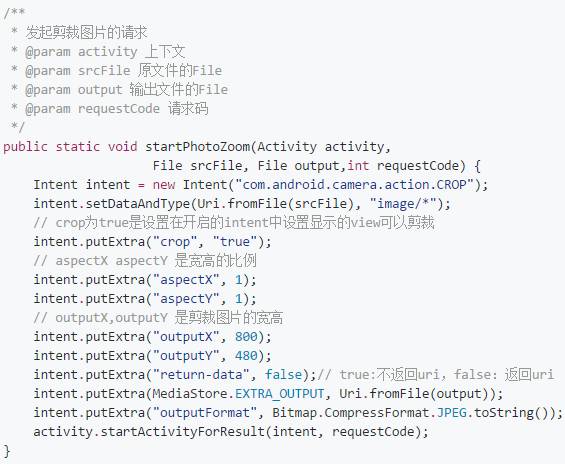Click the public keyword in method declaration
The image size is (565, 464).
click(25, 147)
